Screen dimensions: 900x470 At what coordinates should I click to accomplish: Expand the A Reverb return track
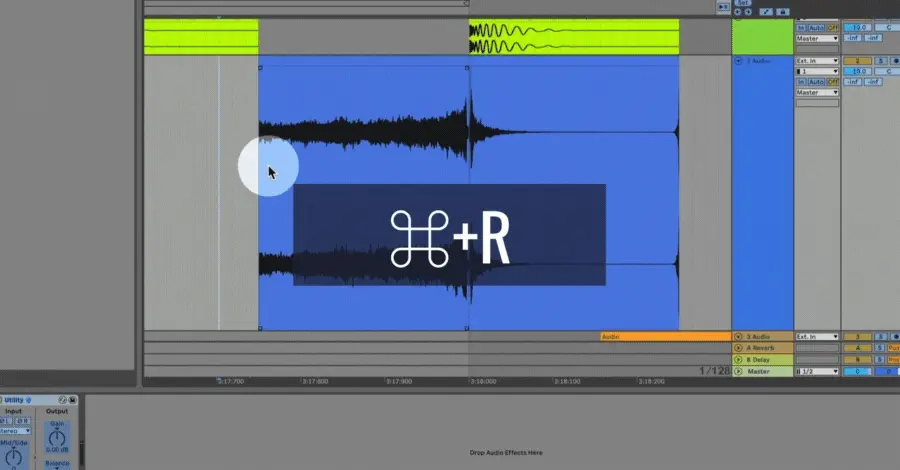tap(738, 348)
